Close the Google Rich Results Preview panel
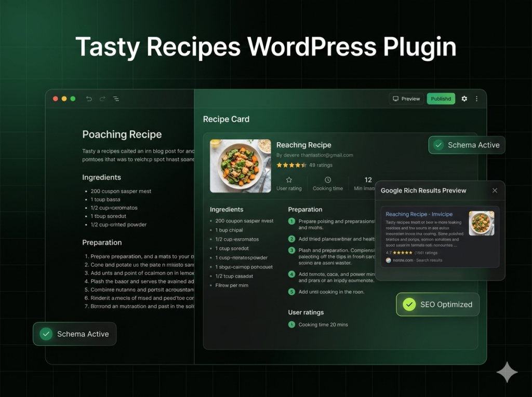 (x=495, y=190)
